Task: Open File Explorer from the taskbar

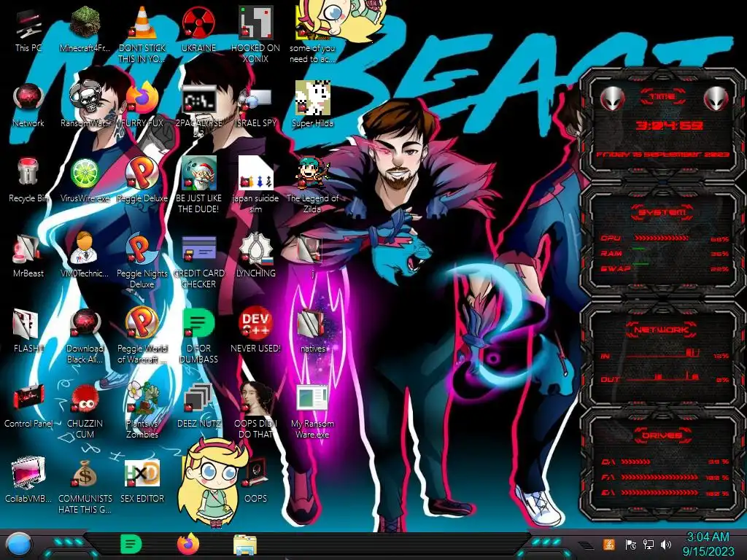Action: click(245, 545)
